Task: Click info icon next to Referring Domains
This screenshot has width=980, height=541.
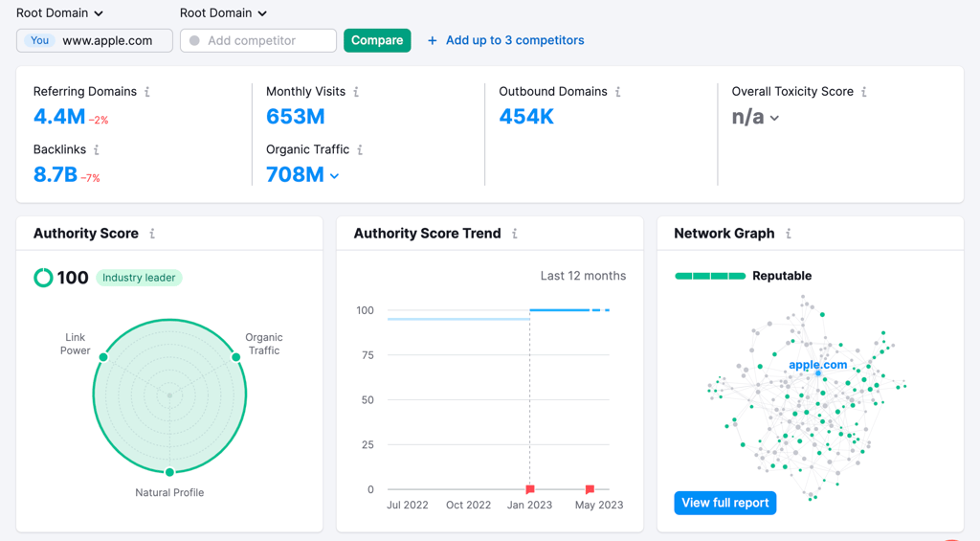Action: (x=147, y=92)
